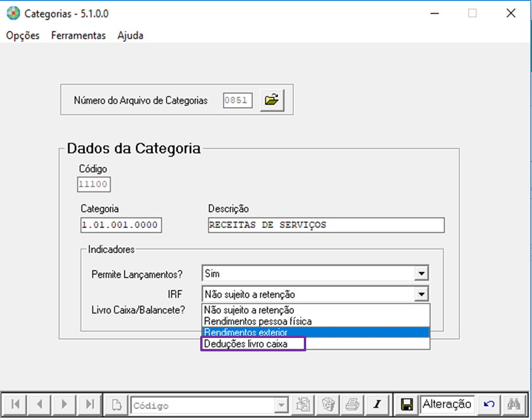This screenshot has width=532, height=420.
Task: Click the Número do Arquivo field 0851
Action: tap(237, 100)
